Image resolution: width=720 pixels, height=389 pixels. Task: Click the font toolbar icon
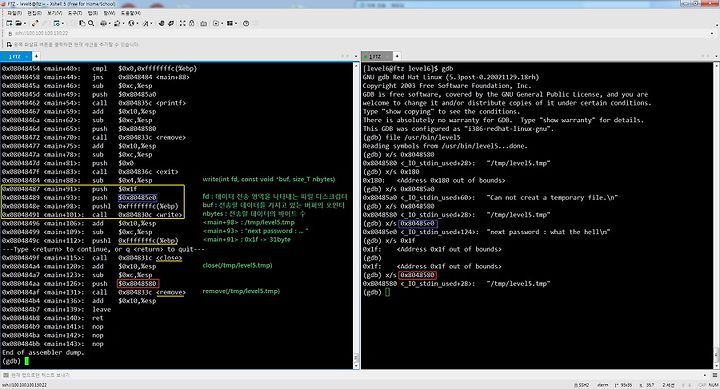(x=146, y=23)
